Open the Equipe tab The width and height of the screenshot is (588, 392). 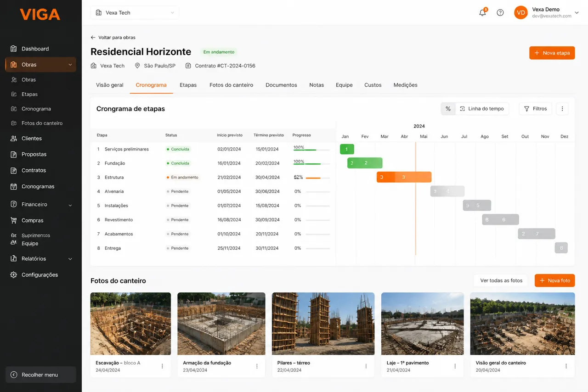click(x=344, y=85)
